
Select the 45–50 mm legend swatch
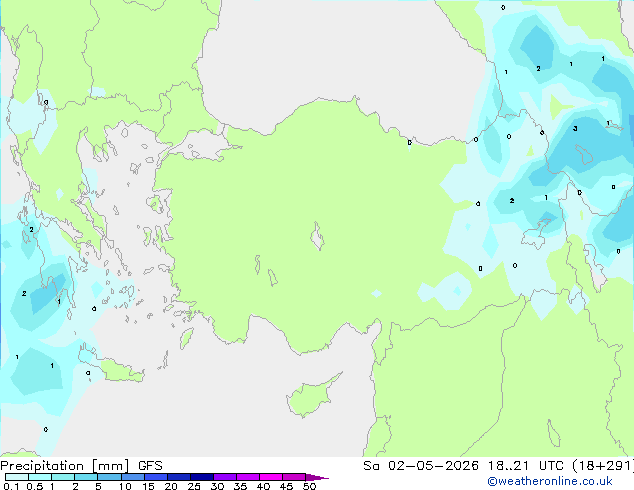click(294, 477)
